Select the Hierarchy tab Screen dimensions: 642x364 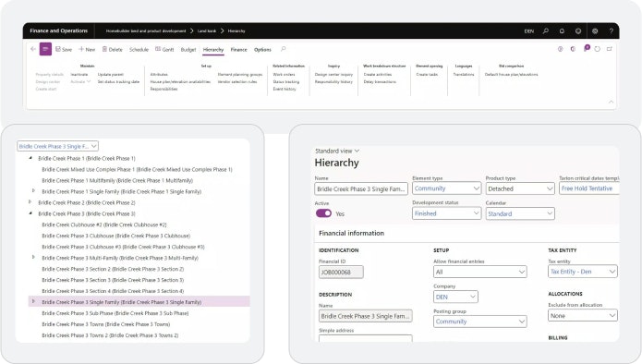pyautogui.click(x=213, y=50)
